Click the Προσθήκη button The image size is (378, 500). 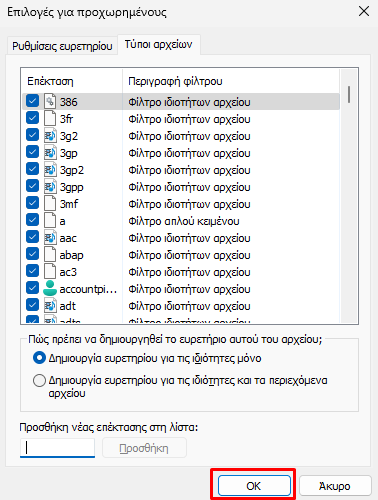click(x=144, y=448)
